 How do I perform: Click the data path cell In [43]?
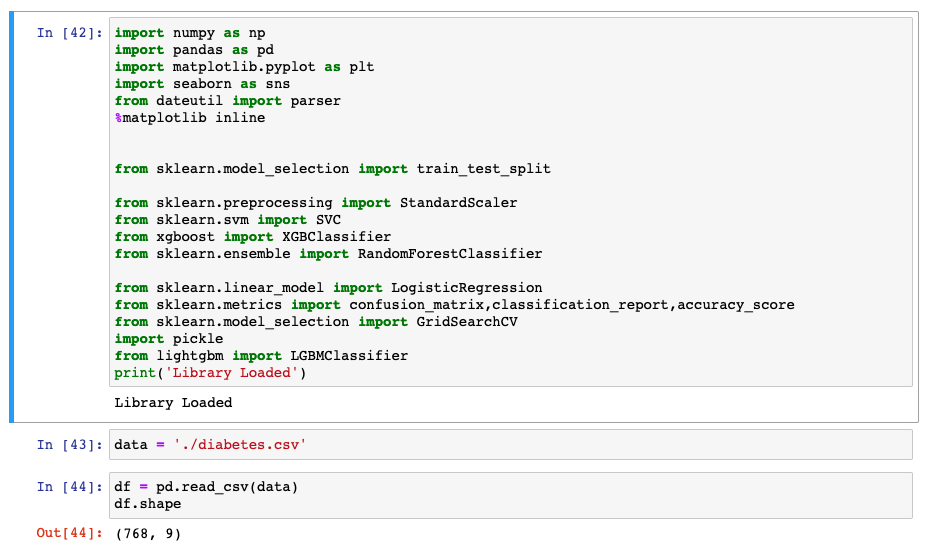510,445
